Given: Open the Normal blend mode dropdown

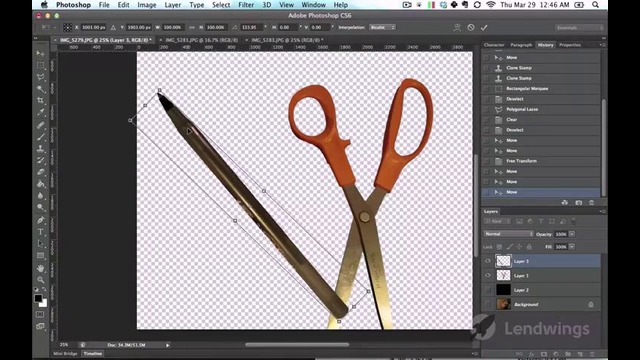Looking at the screenshot, I should coord(509,234).
